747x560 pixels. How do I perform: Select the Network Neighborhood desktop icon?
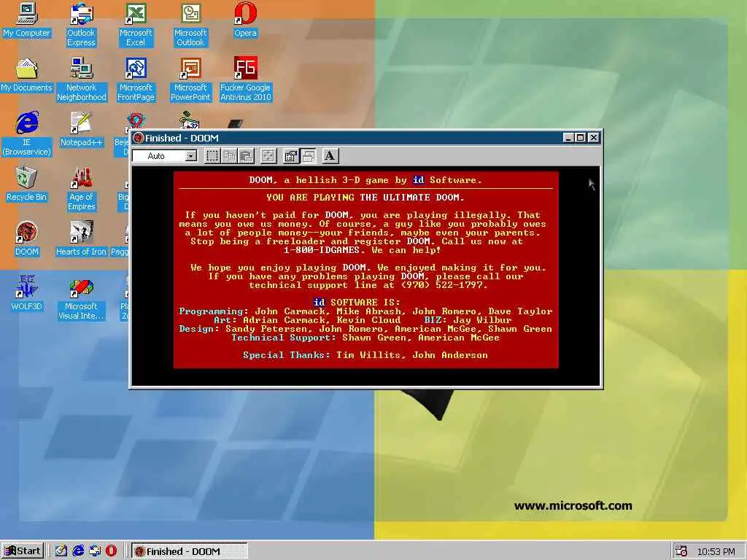[x=82, y=80]
